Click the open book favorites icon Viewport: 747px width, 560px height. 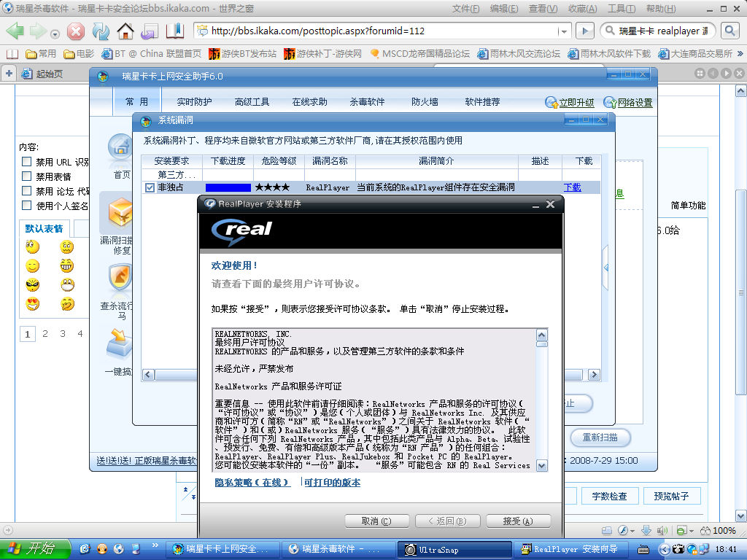pos(175,31)
